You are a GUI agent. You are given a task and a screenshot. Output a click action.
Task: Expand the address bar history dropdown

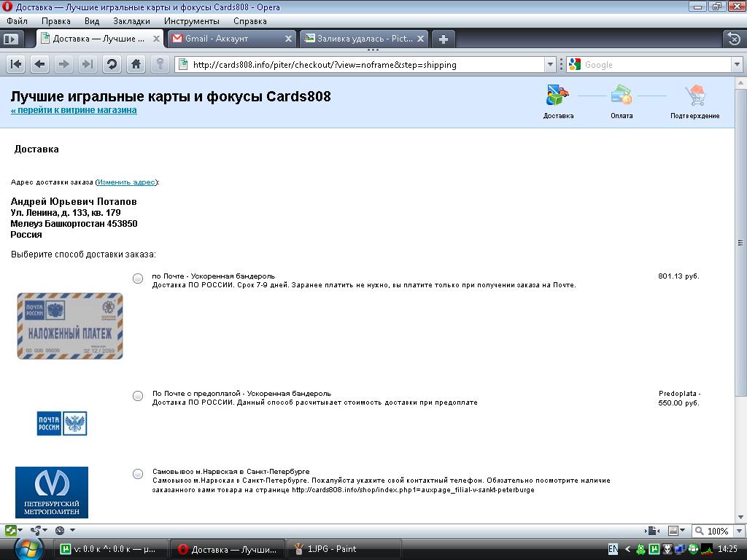(550, 64)
